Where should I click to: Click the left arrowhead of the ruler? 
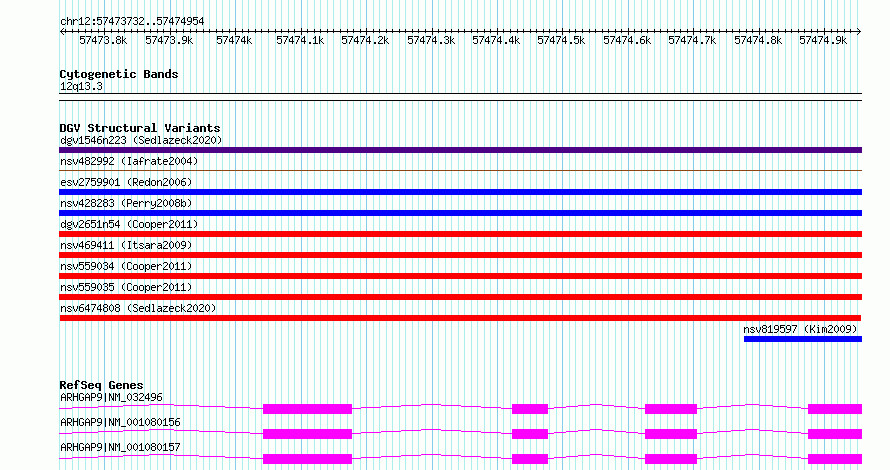point(62,32)
